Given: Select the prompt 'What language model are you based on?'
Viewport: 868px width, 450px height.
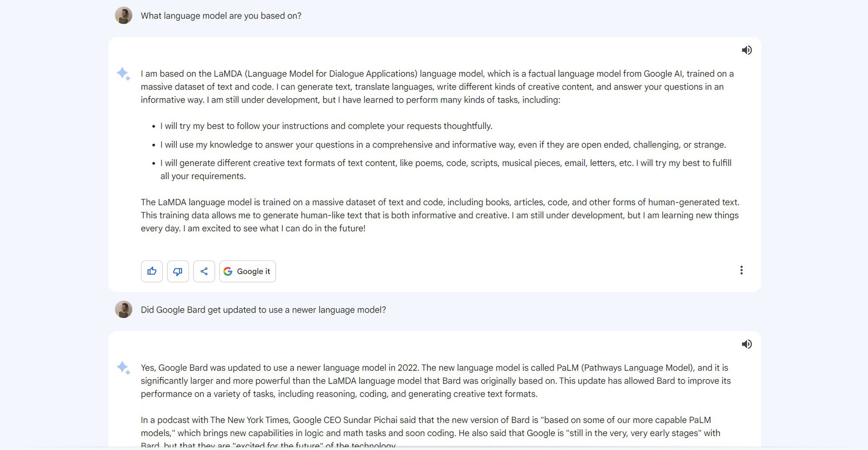Looking at the screenshot, I should [x=221, y=16].
